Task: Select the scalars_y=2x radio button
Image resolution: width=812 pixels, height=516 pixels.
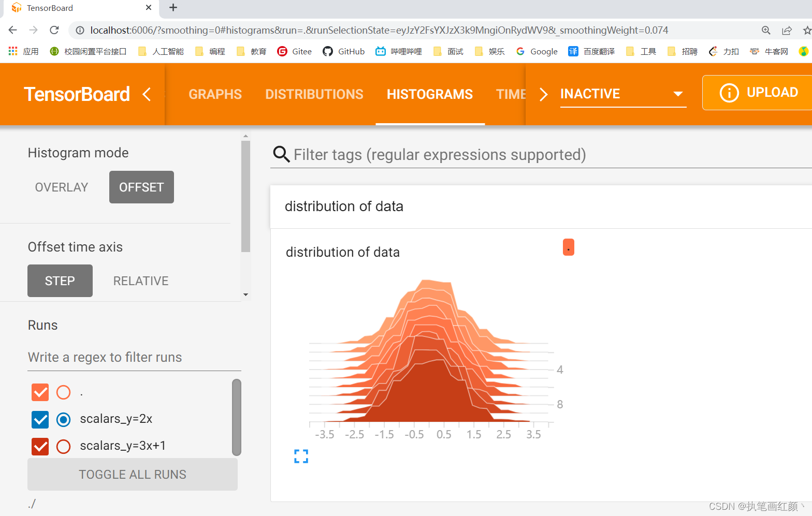Action: 63,419
